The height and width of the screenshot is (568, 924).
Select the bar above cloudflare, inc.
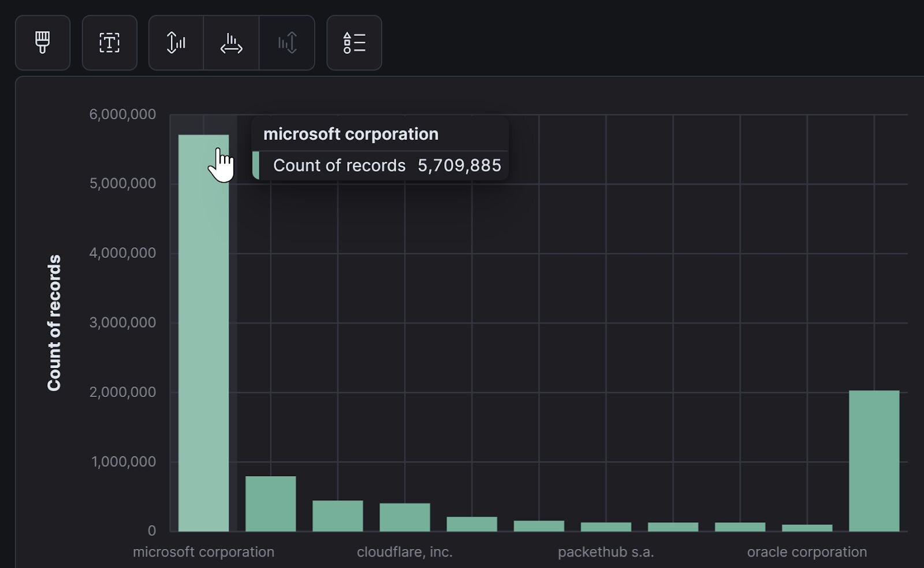coord(405,517)
